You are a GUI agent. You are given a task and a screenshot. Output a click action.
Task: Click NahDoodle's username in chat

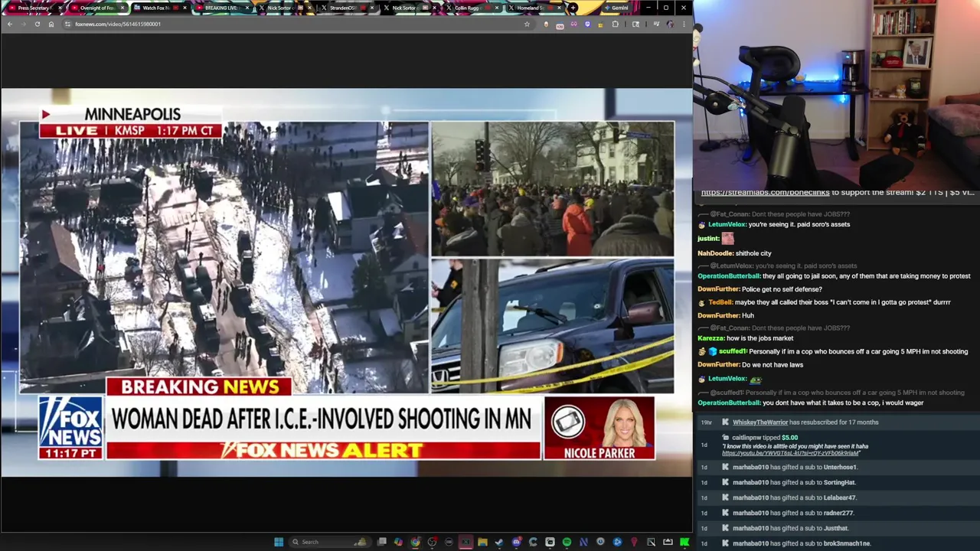tap(715, 253)
